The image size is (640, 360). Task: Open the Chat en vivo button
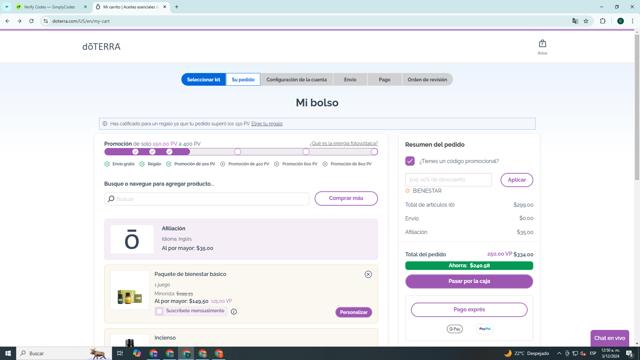pyautogui.click(x=609, y=338)
